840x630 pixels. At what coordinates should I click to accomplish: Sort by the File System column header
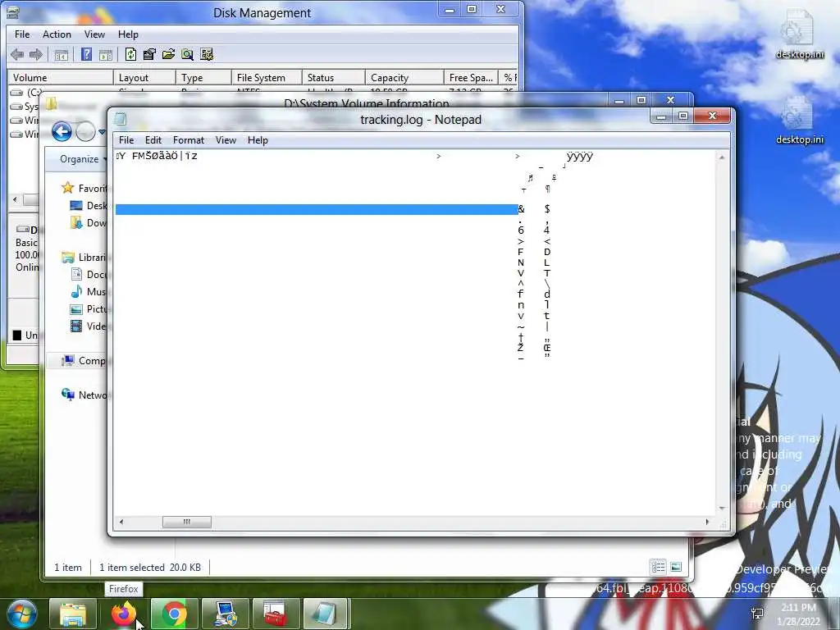point(267,78)
